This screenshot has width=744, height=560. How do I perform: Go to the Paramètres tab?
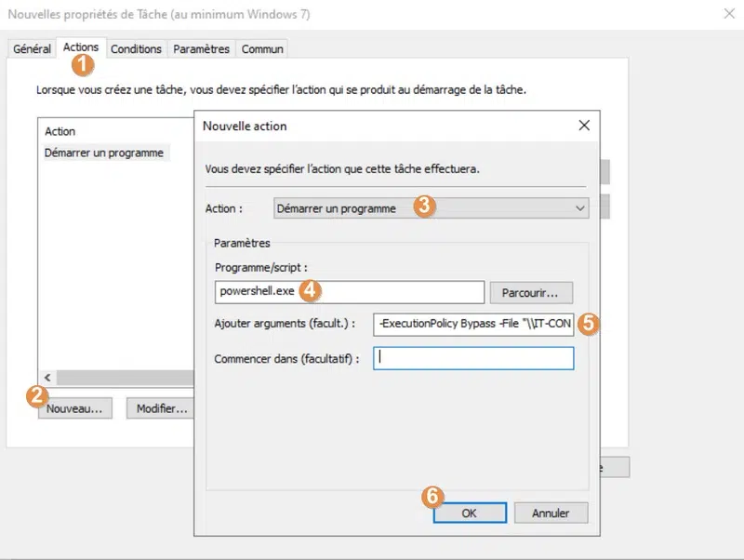point(201,49)
